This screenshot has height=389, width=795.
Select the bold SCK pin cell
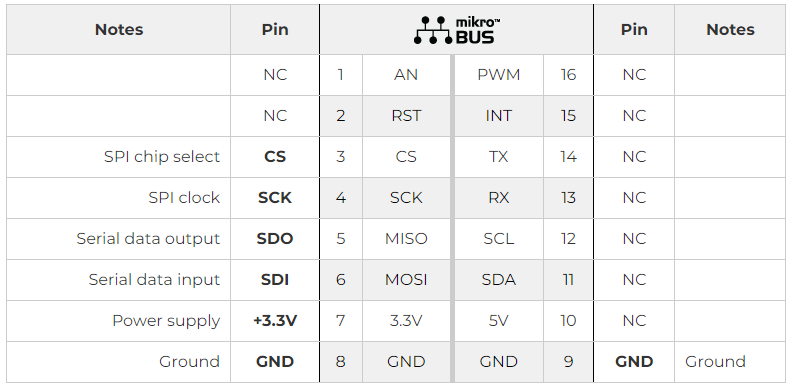point(275,198)
